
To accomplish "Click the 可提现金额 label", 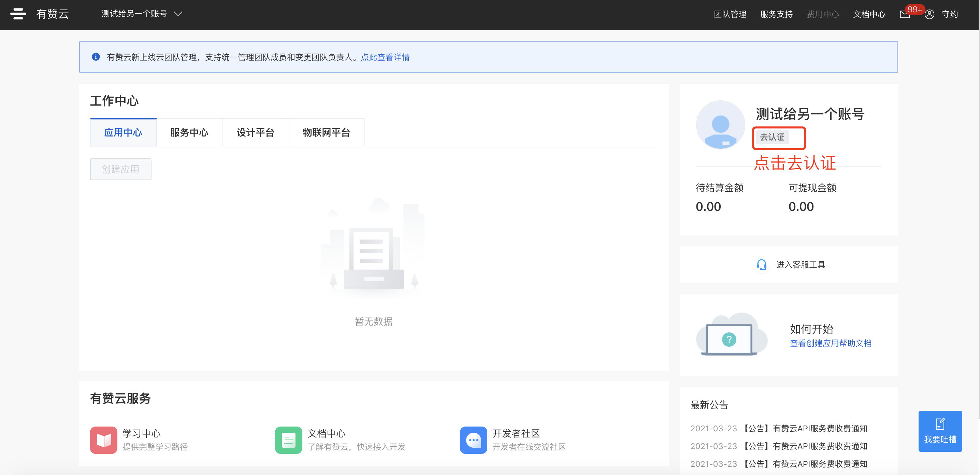I will (x=812, y=187).
